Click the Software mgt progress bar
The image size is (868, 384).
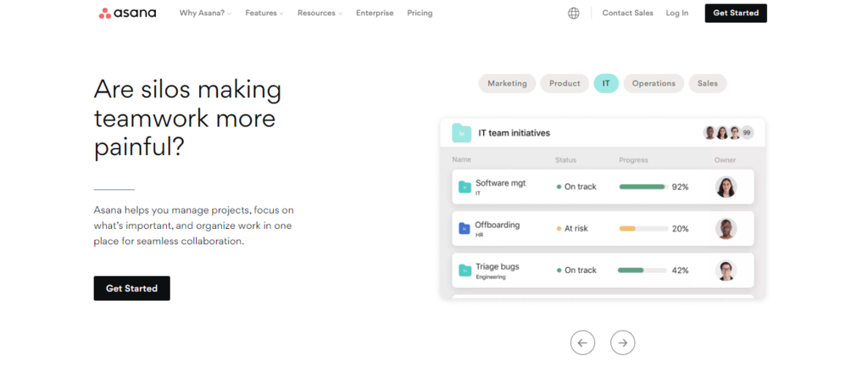(x=643, y=186)
